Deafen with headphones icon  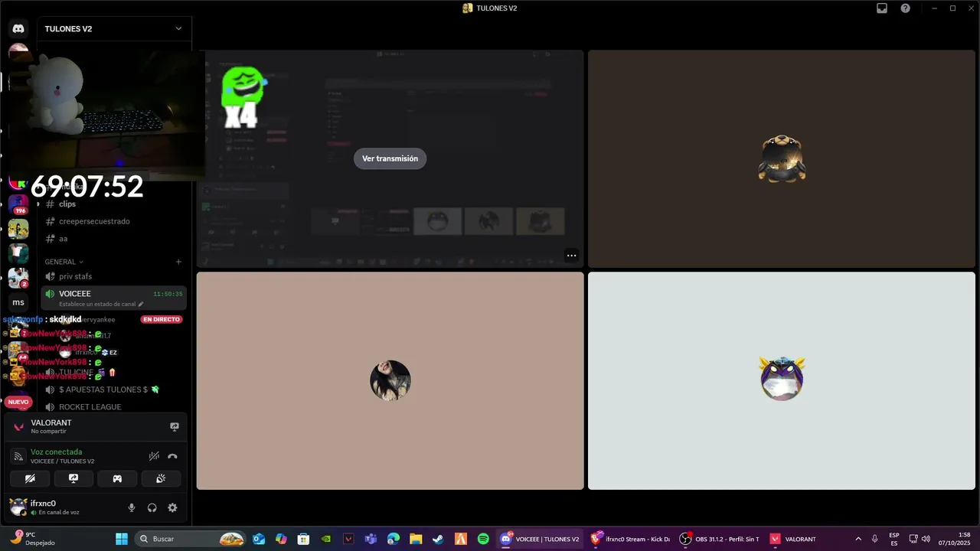(x=152, y=507)
